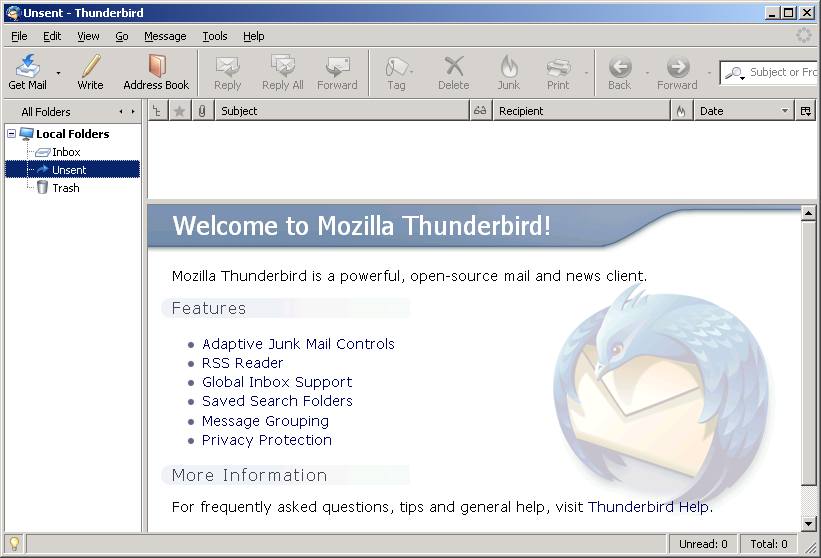821x558 pixels.
Task: Open Adaptive Junk Mail Controls link
Action: coord(298,344)
